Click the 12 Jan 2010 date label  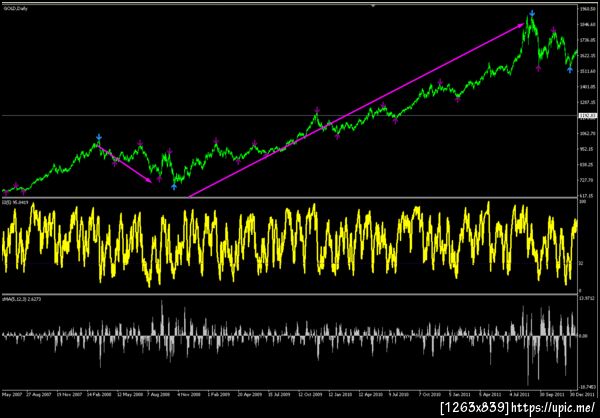(x=341, y=394)
